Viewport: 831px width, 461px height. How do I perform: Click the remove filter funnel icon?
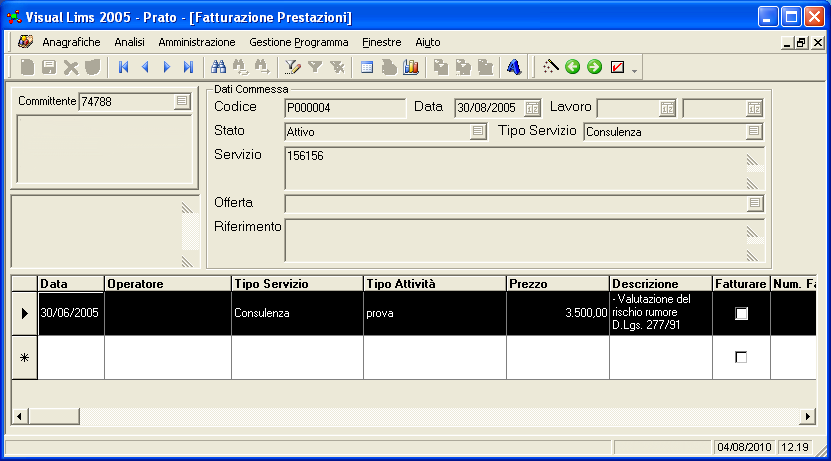[x=337, y=67]
